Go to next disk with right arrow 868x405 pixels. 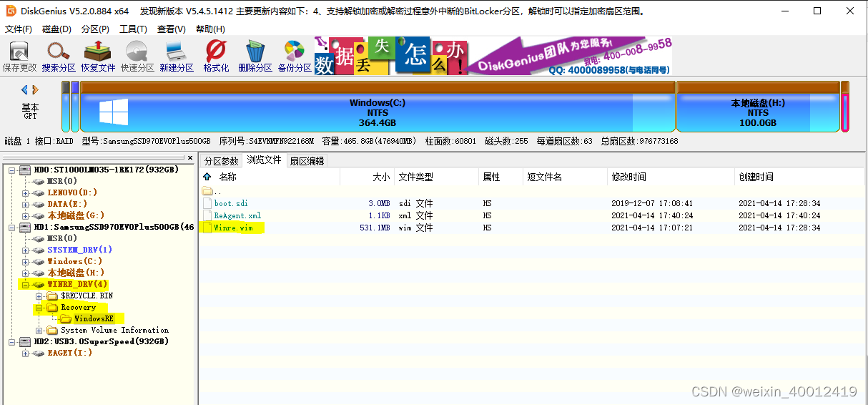35,89
